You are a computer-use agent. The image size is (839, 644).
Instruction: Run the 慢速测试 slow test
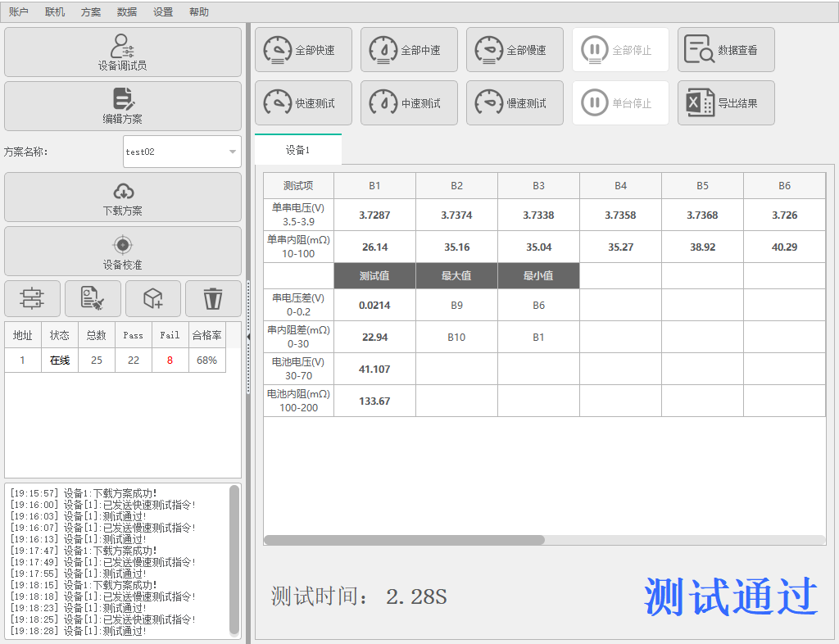(515, 103)
